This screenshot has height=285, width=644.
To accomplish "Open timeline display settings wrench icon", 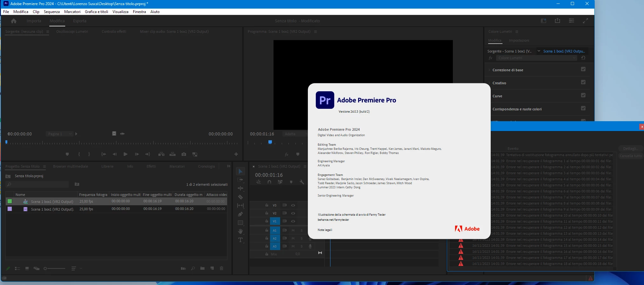I will (x=302, y=182).
